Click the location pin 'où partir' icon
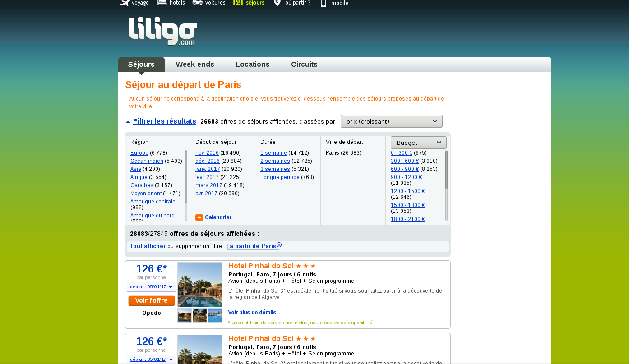Viewport: 629px width, 364px height. (277, 3)
